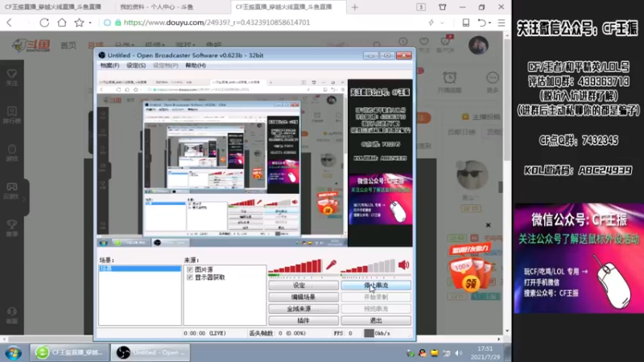Image resolution: width=644 pixels, height=362 pixels.
Task: Open the 首页 nav item on Douyu
Action: pyautogui.click(x=68, y=45)
